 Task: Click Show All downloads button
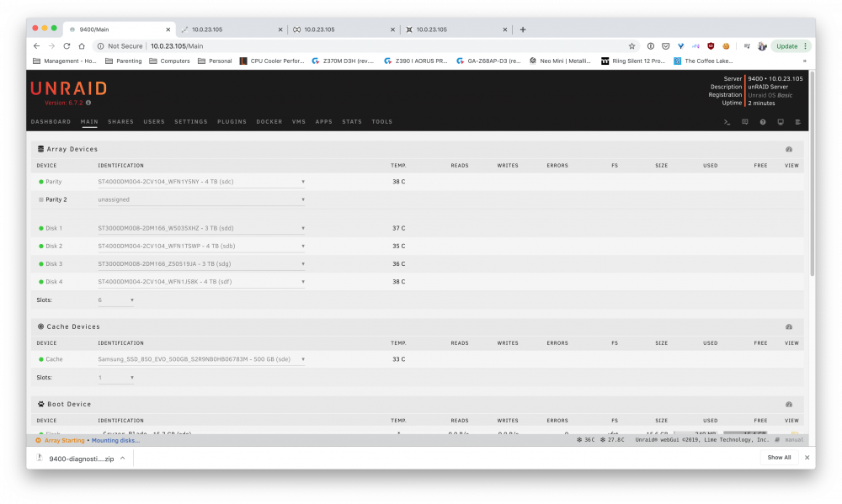779,458
